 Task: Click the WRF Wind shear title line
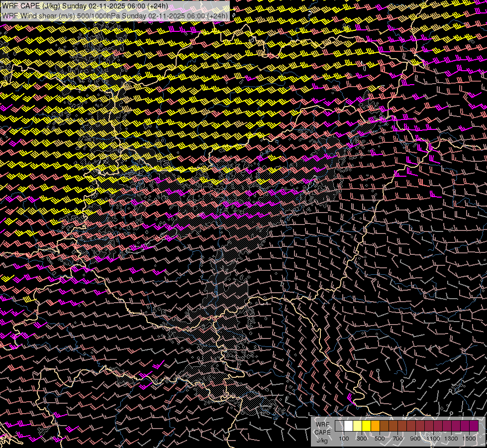[115, 15]
